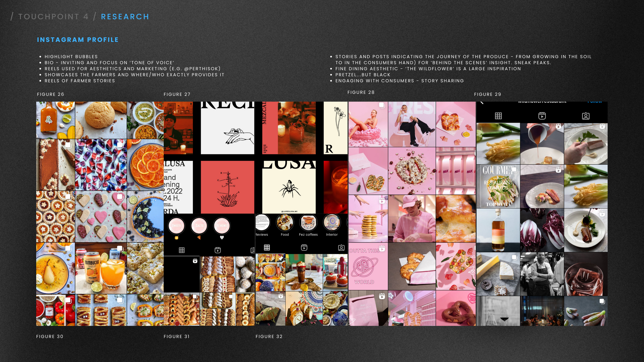644x362 pixels.
Task: Click the Reels badge on the black tile
Action: (x=195, y=261)
